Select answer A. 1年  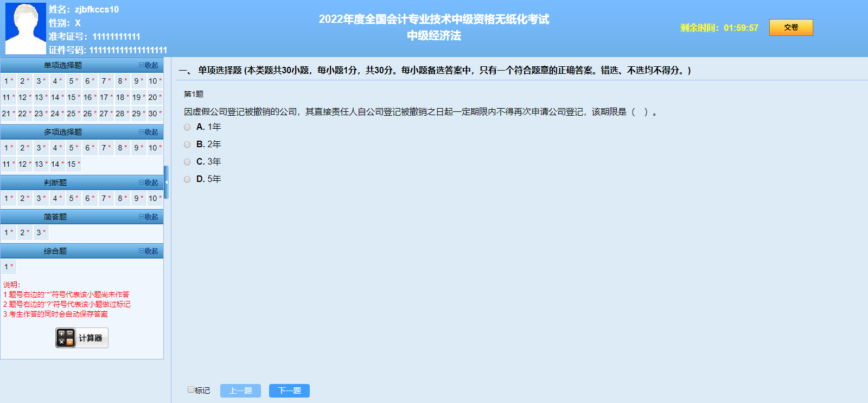[187, 127]
